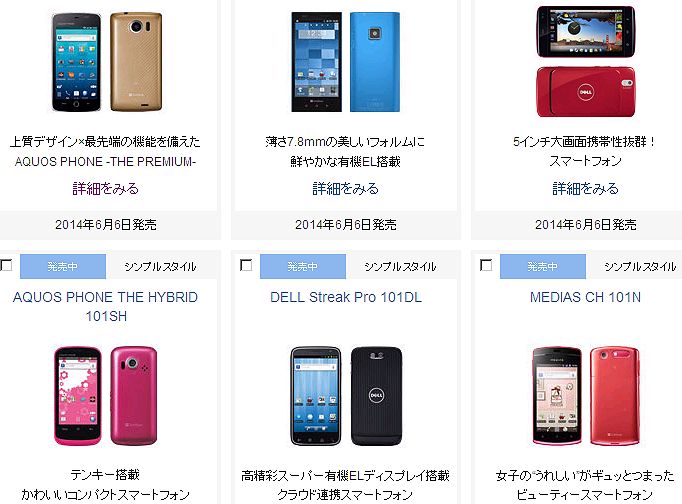682x504 pixels.
Task: Tick the AQUOS PHONE THE HYBRID 101SH checkbox
Action: (6, 265)
